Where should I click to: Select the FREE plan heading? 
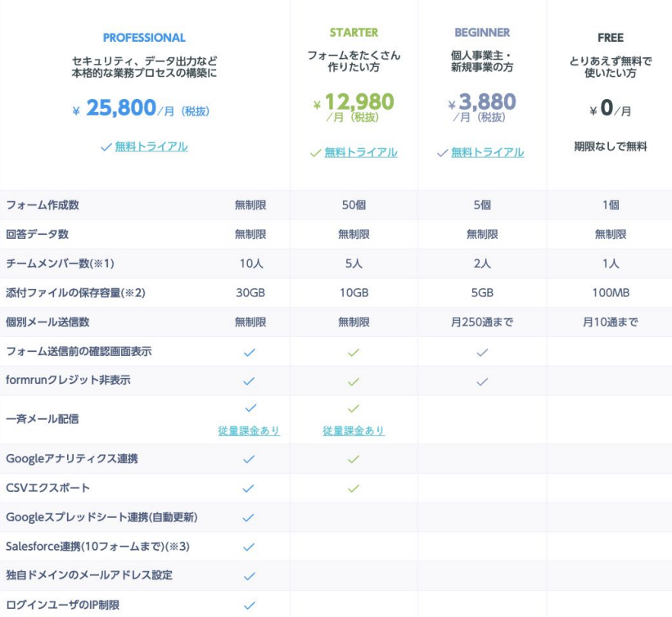610,38
